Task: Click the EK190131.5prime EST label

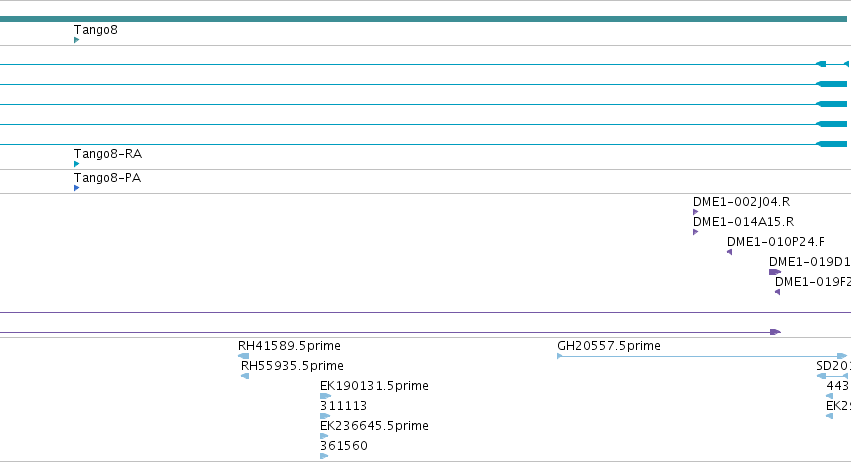Action: click(x=374, y=386)
